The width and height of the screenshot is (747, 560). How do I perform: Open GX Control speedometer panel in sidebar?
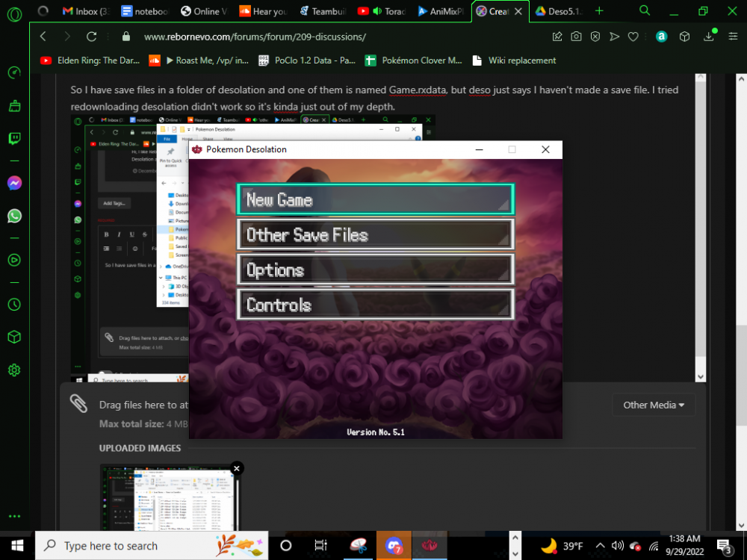(x=14, y=72)
